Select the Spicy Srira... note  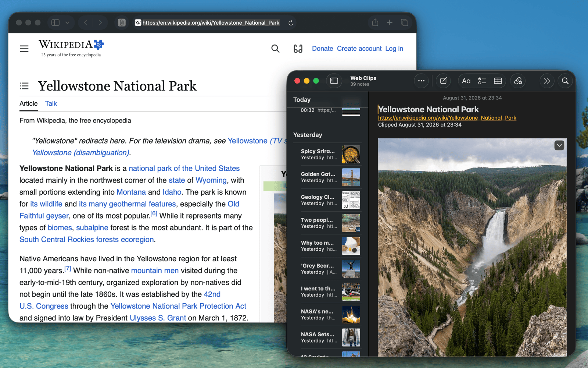pyautogui.click(x=327, y=154)
